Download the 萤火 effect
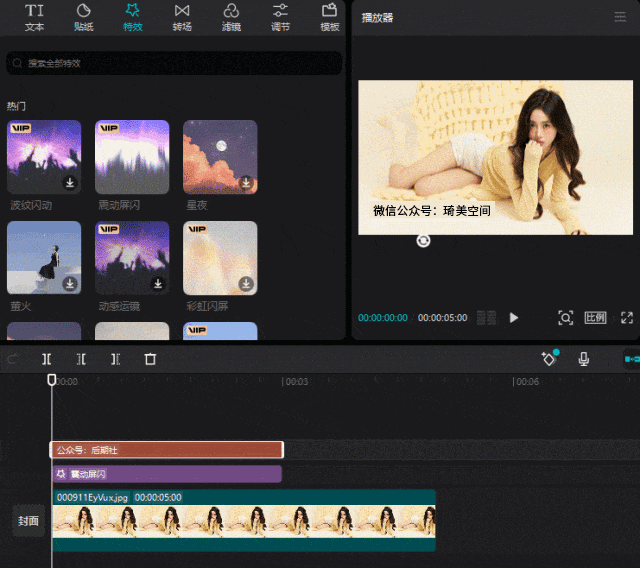Screen dimensions: 640x568 coord(70,283)
